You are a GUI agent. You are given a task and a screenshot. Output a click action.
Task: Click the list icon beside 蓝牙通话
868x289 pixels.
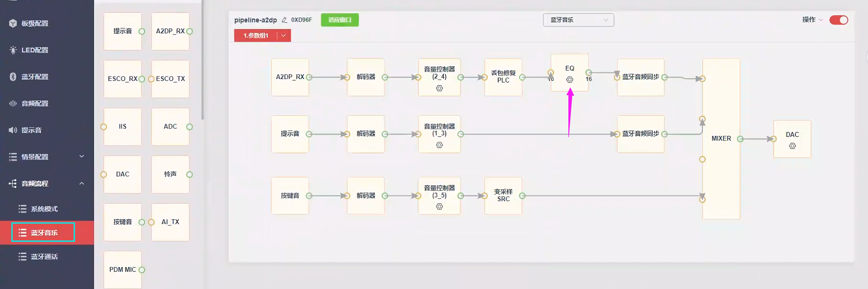(x=23, y=257)
